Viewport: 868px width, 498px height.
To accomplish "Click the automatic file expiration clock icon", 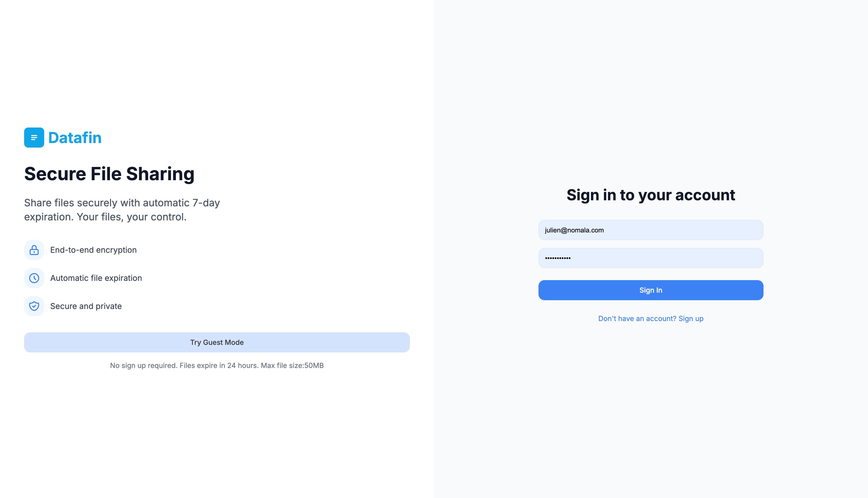I will (34, 278).
